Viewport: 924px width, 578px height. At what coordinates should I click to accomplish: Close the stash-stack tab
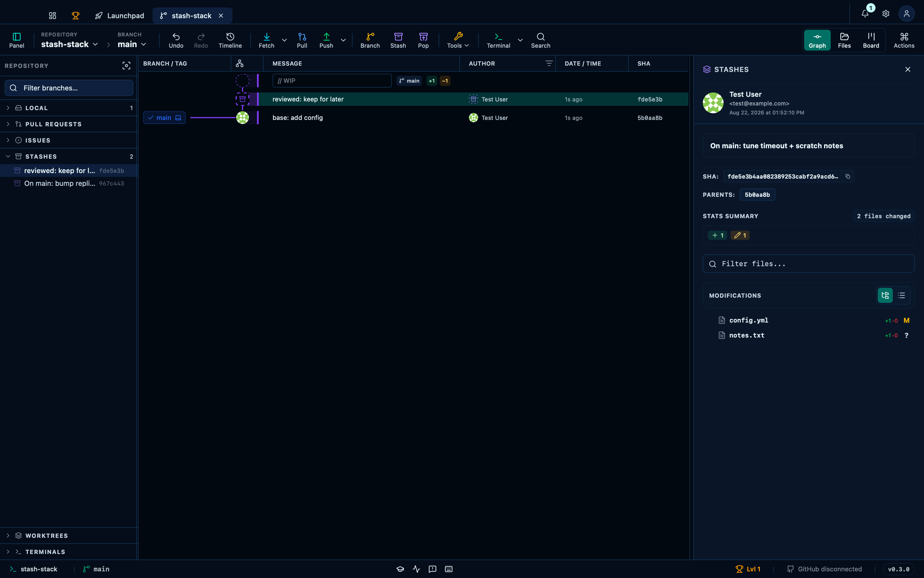coord(221,16)
